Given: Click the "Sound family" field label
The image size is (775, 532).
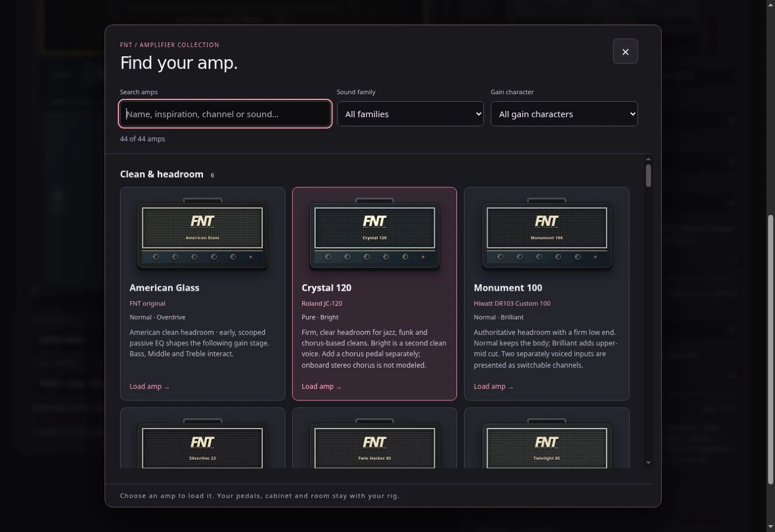Looking at the screenshot, I should (356, 92).
